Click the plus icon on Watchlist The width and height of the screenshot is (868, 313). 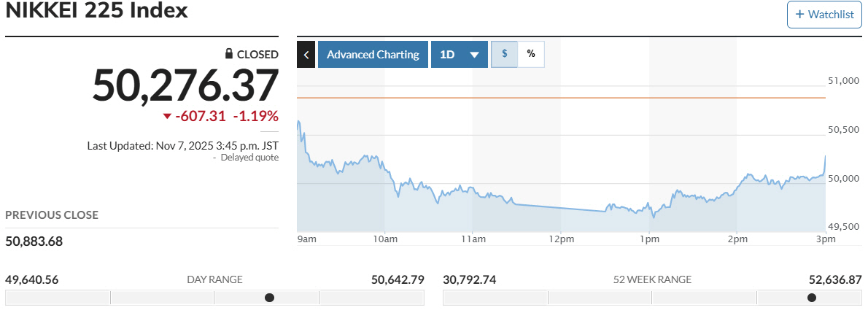[x=800, y=15]
